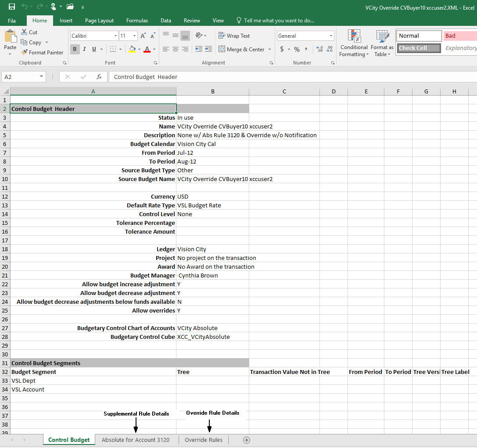Apply the Bad cell style

pyautogui.click(x=460, y=36)
